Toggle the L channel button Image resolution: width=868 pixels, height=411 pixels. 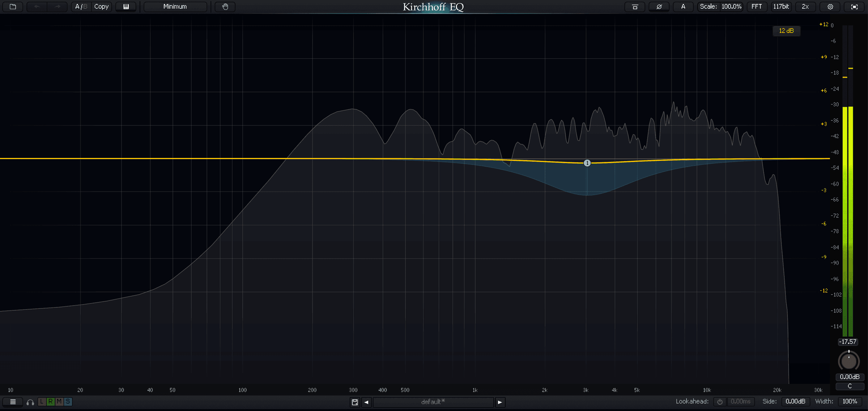coord(42,401)
